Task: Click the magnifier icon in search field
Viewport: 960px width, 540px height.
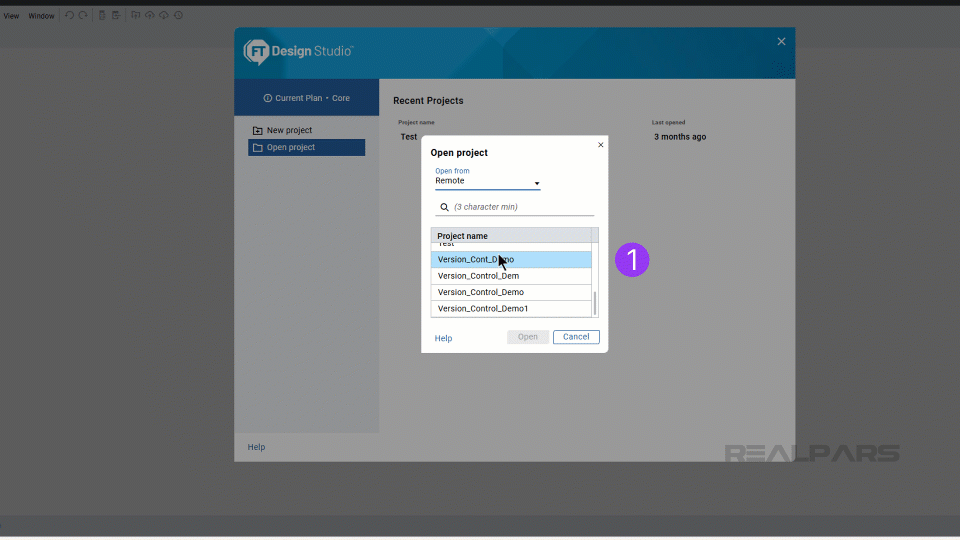Action: click(444, 207)
